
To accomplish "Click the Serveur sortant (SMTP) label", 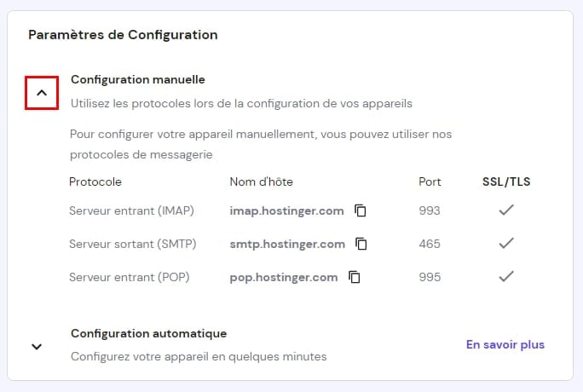I will 132,244.
